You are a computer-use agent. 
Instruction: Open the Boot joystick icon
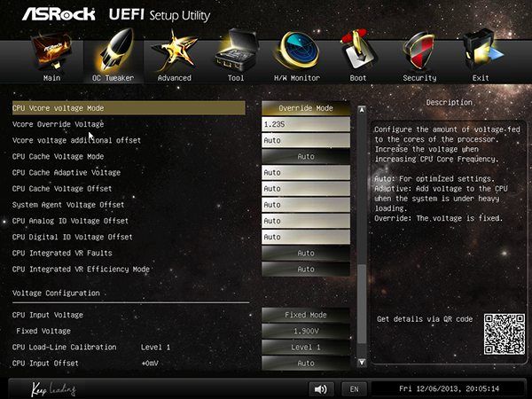(x=358, y=51)
